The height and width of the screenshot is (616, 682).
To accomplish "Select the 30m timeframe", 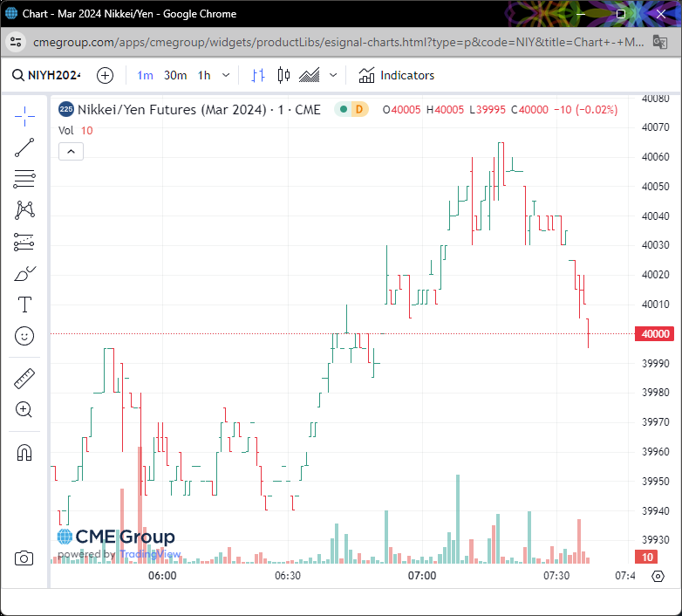I will [x=175, y=75].
